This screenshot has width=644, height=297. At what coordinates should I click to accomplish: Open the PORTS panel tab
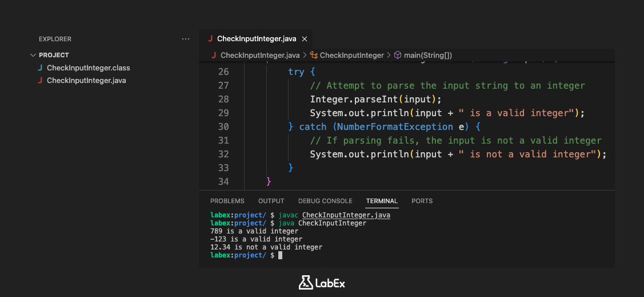[x=422, y=201]
